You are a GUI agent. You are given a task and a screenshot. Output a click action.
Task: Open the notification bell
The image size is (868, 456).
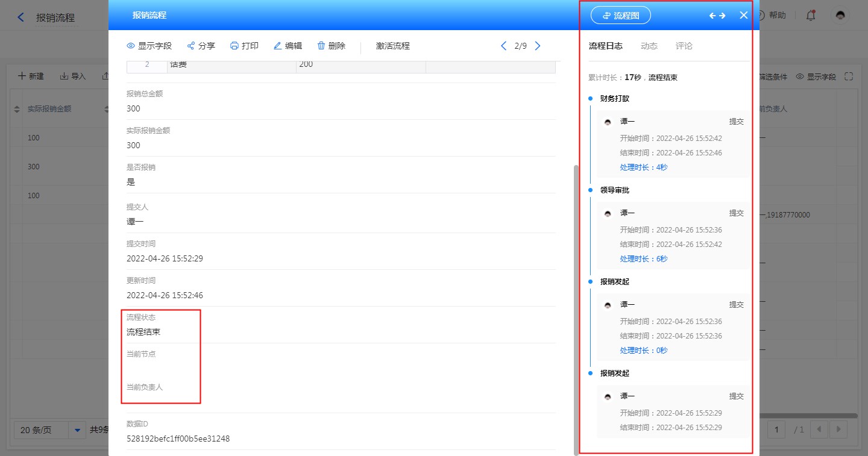coord(811,16)
